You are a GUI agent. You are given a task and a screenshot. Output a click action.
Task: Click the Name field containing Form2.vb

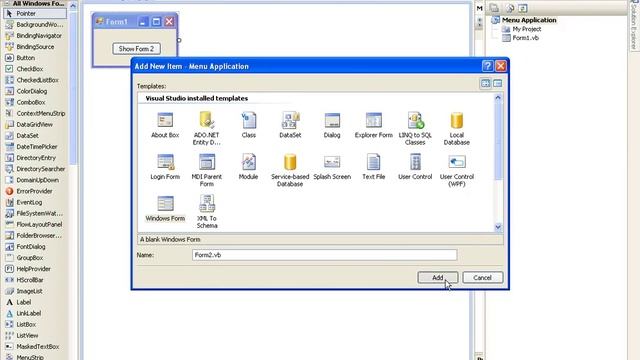[x=324, y=255]
